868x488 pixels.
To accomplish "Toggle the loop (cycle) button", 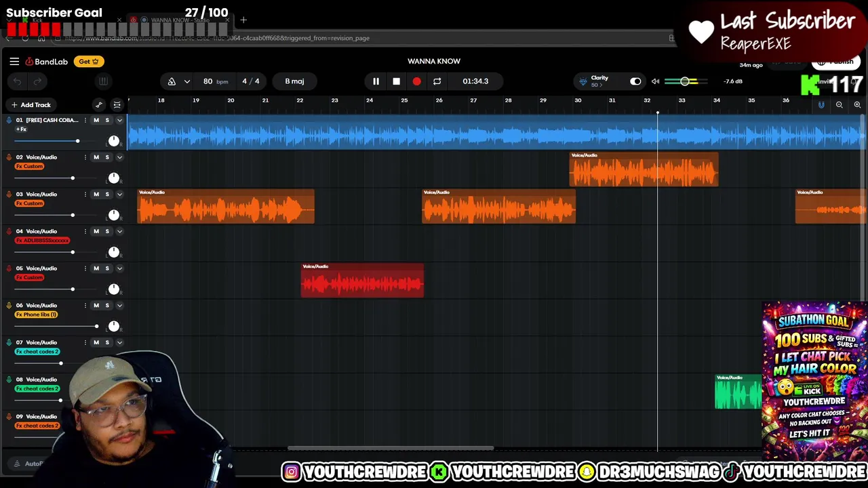I will click(x=437, y=81).
